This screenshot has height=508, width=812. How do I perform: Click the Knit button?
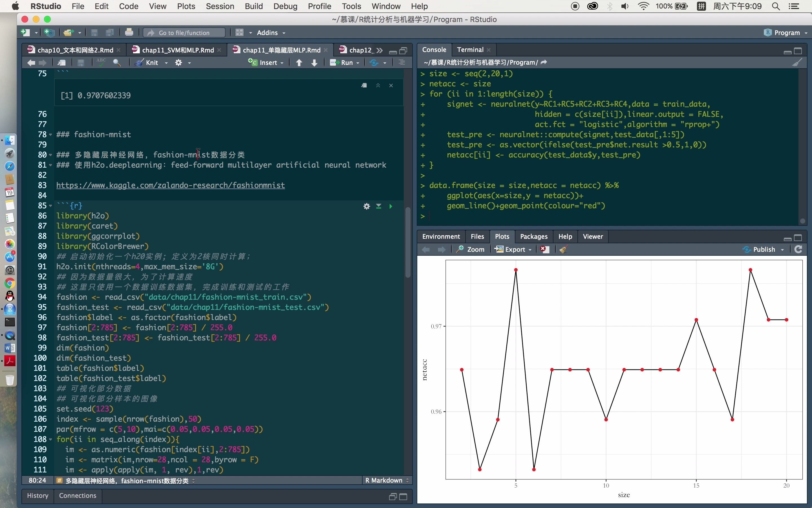tap(147, 62)
